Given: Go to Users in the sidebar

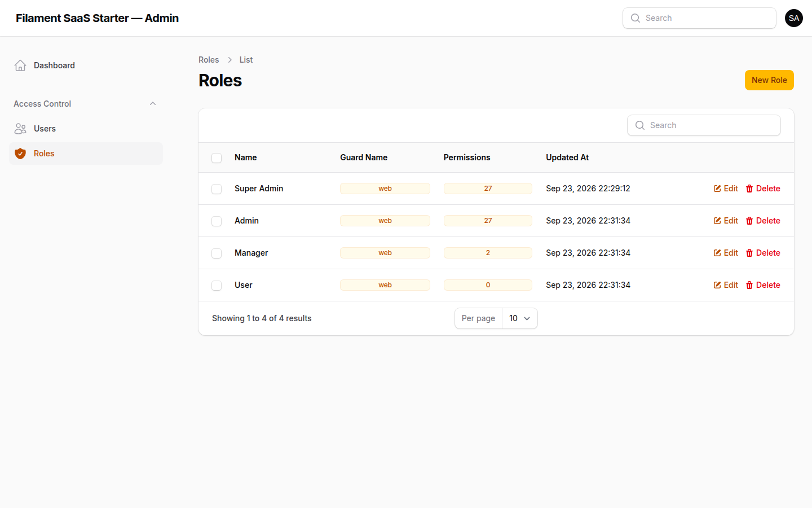Looking at the screenshot, I should (x=86, y=129).
